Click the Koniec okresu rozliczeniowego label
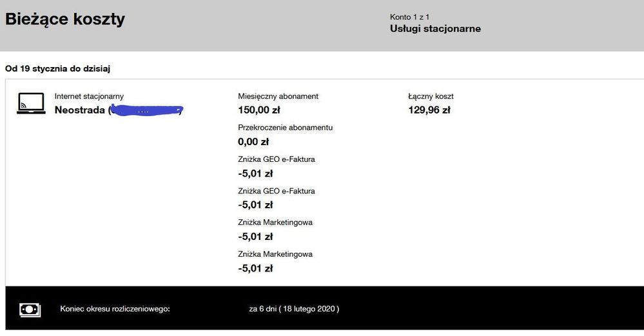Screen dimensions: 644x336 115,309
